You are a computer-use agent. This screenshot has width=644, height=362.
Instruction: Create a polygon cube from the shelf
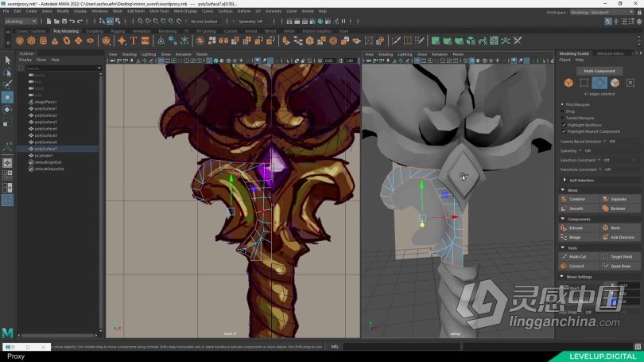(31, 41)
